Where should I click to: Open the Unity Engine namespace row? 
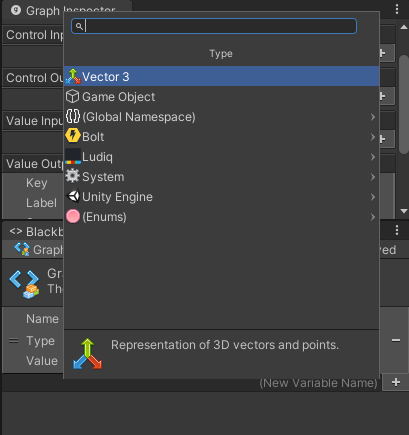(221, 197)
